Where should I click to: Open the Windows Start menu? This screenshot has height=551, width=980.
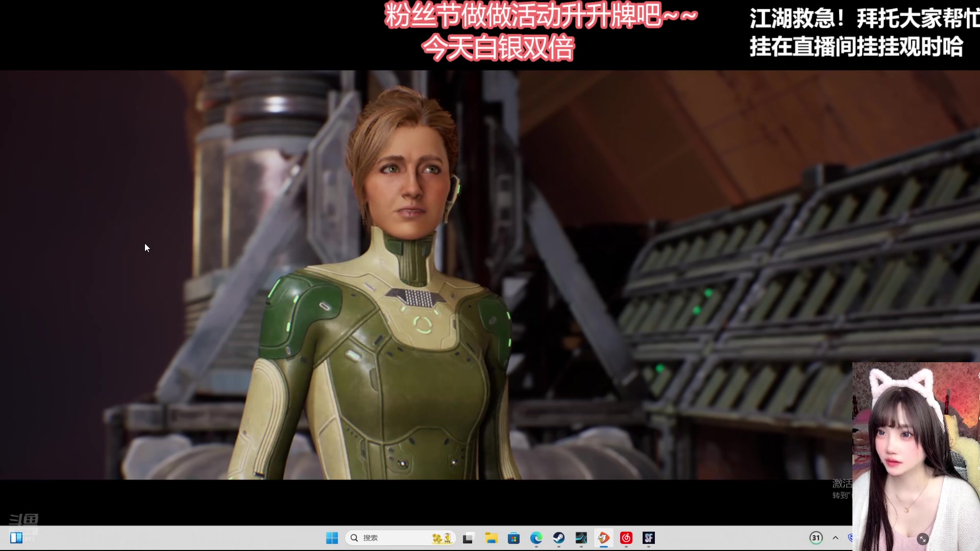coord(332,538)
